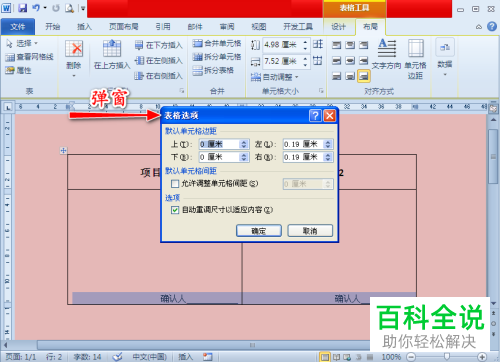This screenshot has width=500, height=362.
Task: Click Split Table (拆分表格)
Action: point(213,70)
